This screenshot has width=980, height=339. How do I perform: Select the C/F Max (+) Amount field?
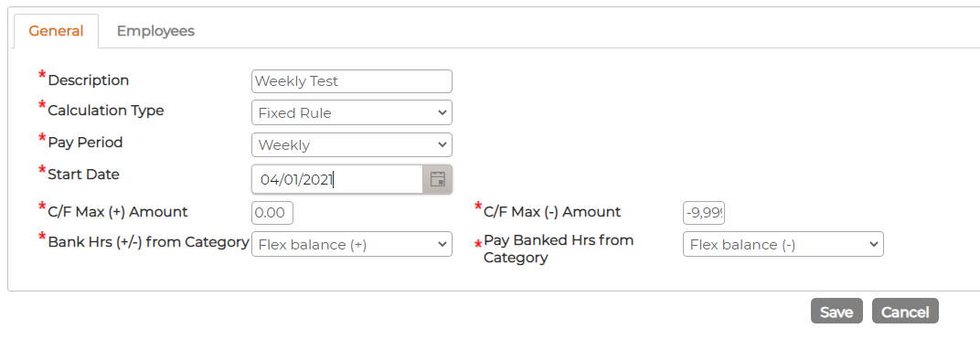coord(272,212)
